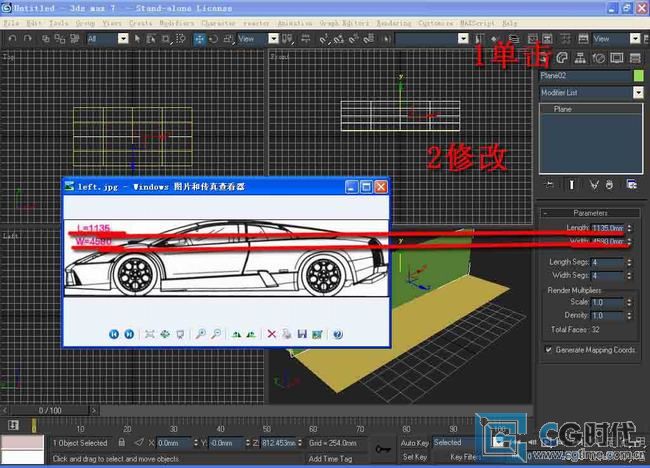The image size is (650, 468).
Task: Open the Edit menu
Action: pos(33,23)
